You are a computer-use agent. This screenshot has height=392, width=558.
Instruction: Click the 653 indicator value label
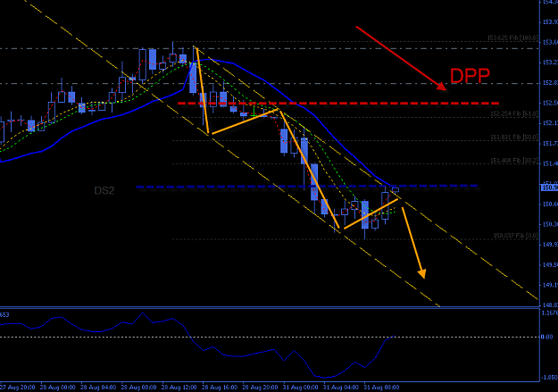4,315
